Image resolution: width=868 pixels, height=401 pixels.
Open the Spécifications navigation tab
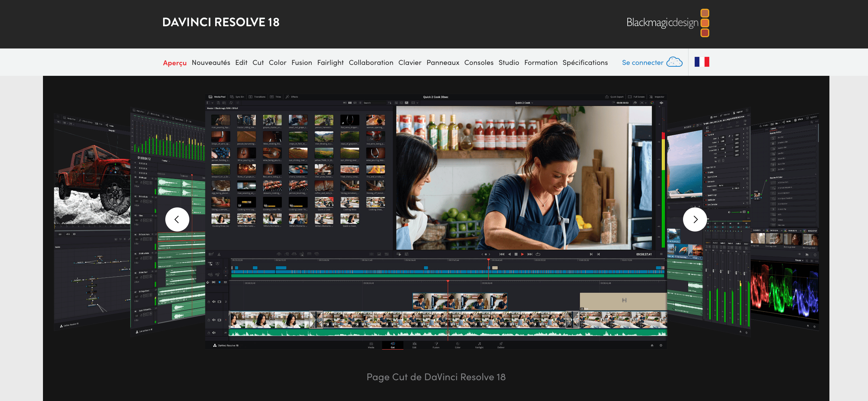click(585, 62)
